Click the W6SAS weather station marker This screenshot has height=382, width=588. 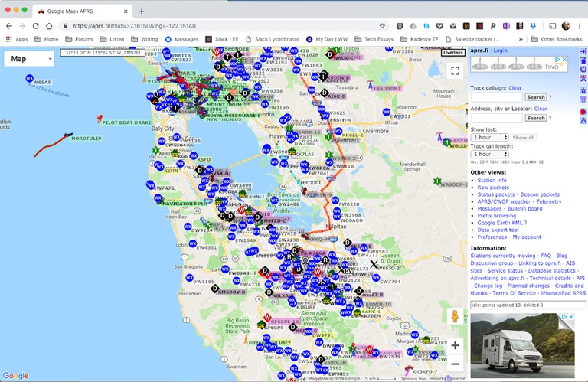coord(29,78)
